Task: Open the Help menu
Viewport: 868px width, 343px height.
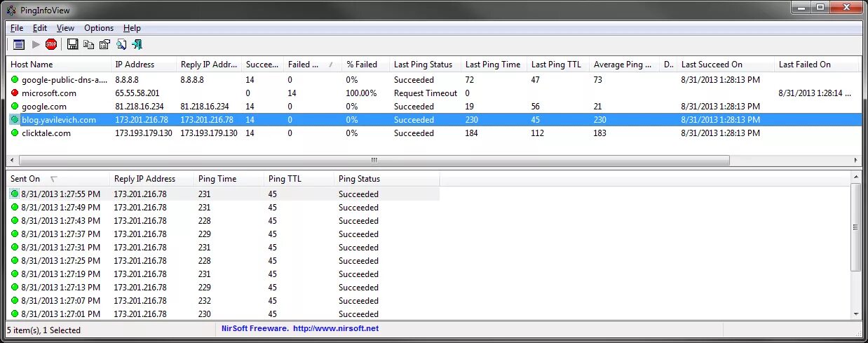Action: [x=132, y=28]
